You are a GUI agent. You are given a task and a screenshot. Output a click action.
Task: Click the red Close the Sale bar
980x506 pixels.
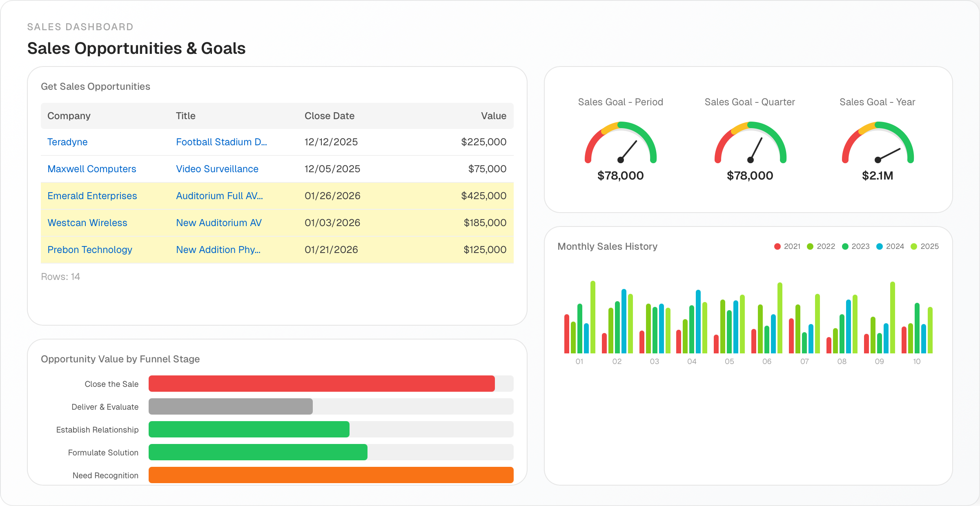pos(321,384)
